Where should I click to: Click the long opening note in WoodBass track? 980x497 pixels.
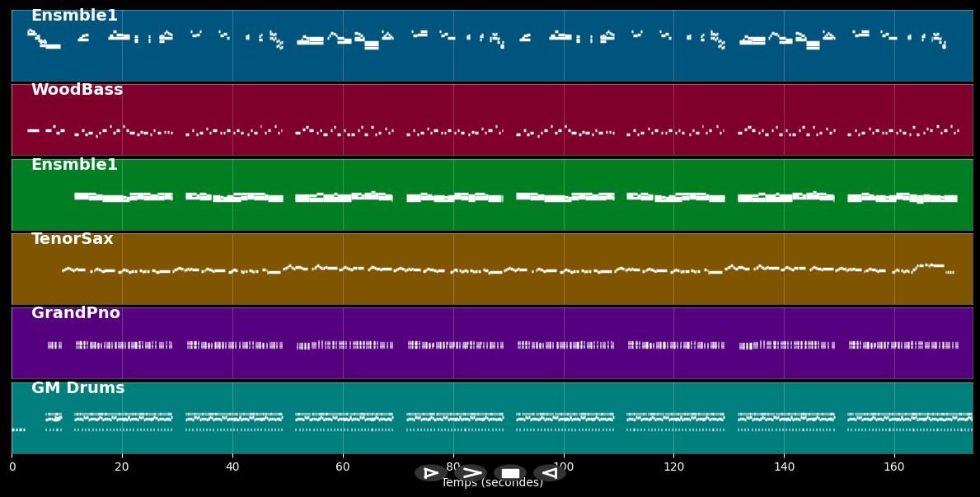point(33,130)
